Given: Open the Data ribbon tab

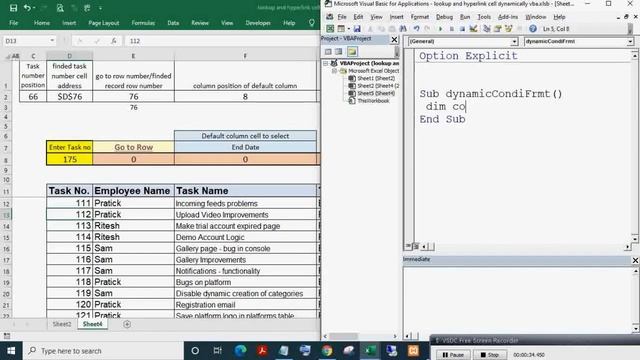Looking at the screenshot, I should (173, 23).
